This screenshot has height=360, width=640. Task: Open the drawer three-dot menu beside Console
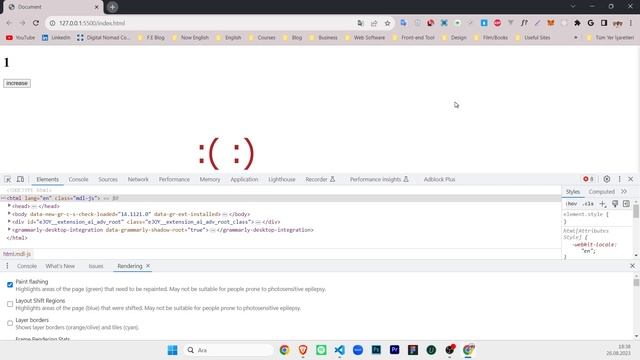[7, 266]
